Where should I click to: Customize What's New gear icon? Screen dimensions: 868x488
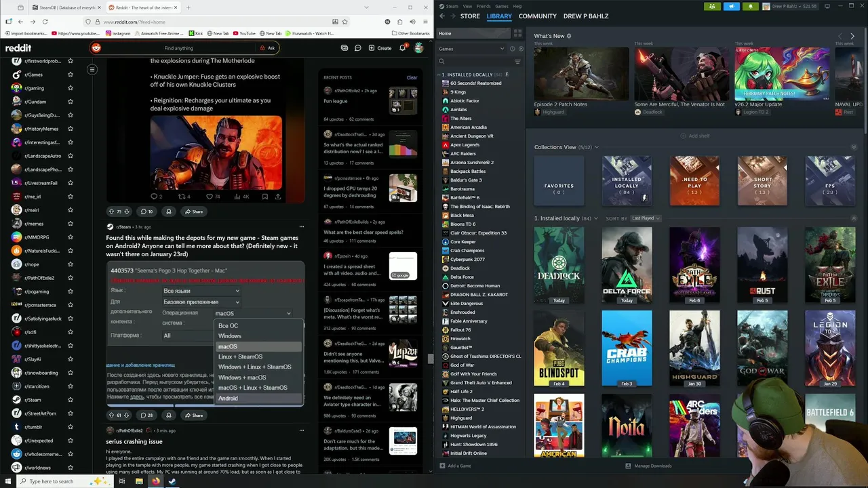click(x=569, y=36)
